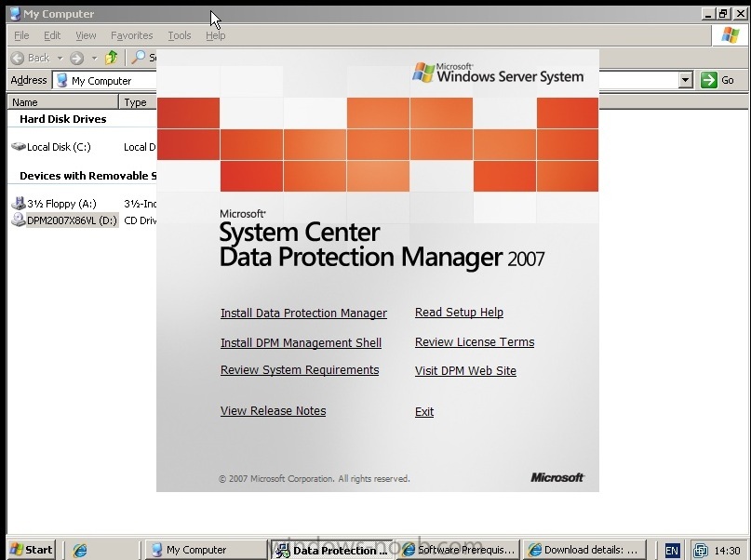Click the network tray icon near clock
This screenshot has height=560, width=751.
tap(701, 550)
